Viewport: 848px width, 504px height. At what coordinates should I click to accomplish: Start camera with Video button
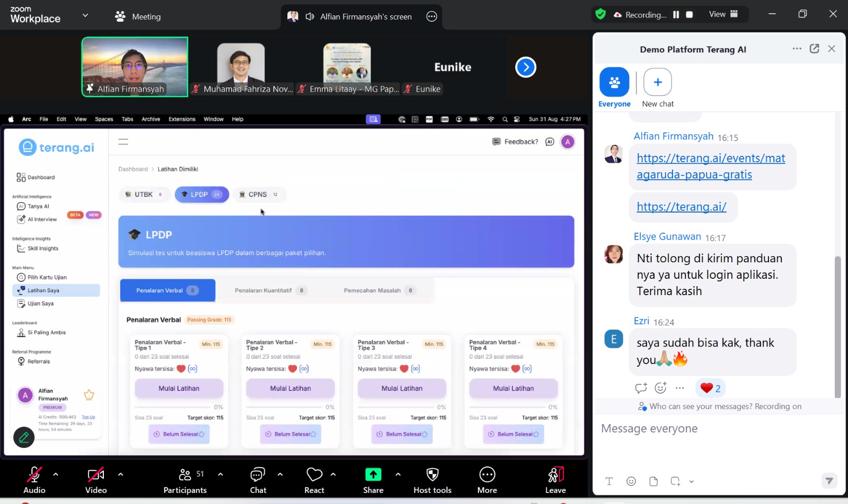tap(96, 474)
